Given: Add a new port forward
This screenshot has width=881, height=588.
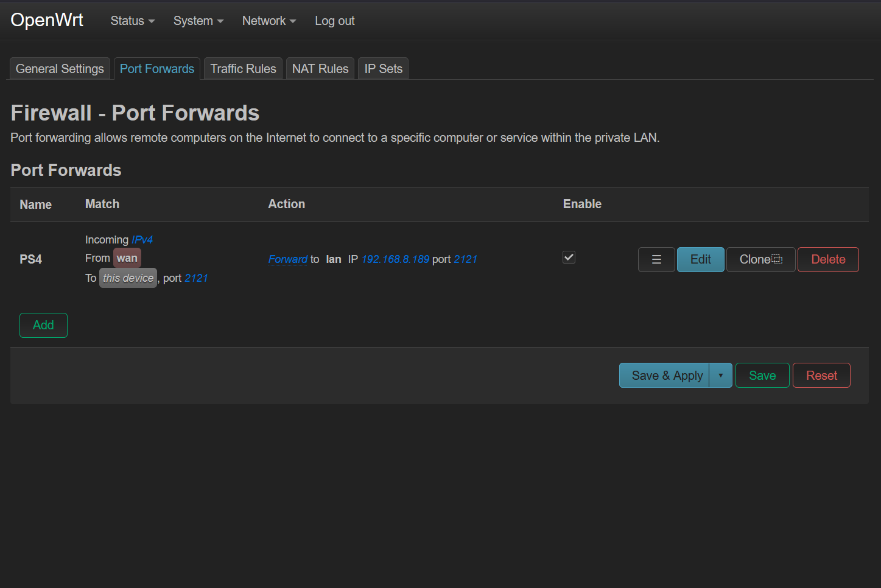Looking at the screenshot, I should [43, 325].
